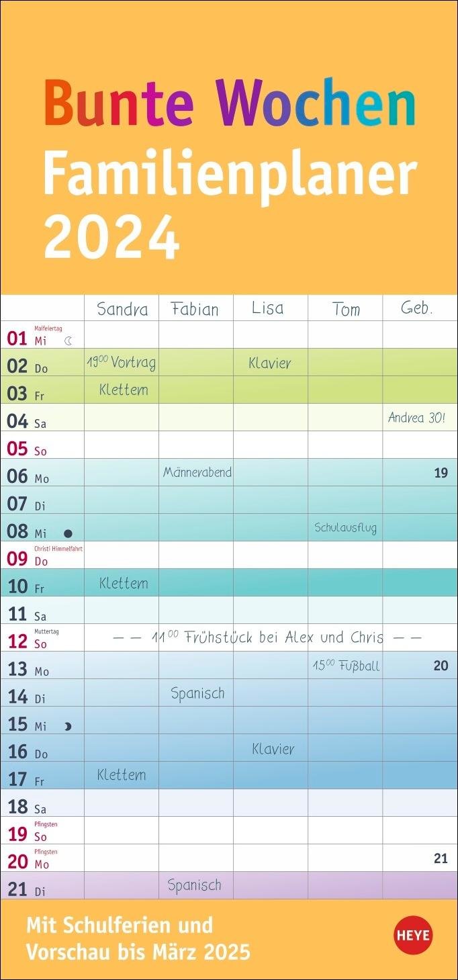Open the Lisa column header
Screen dimensions: 458x980
pyautogui.click(x=268, y=308)
